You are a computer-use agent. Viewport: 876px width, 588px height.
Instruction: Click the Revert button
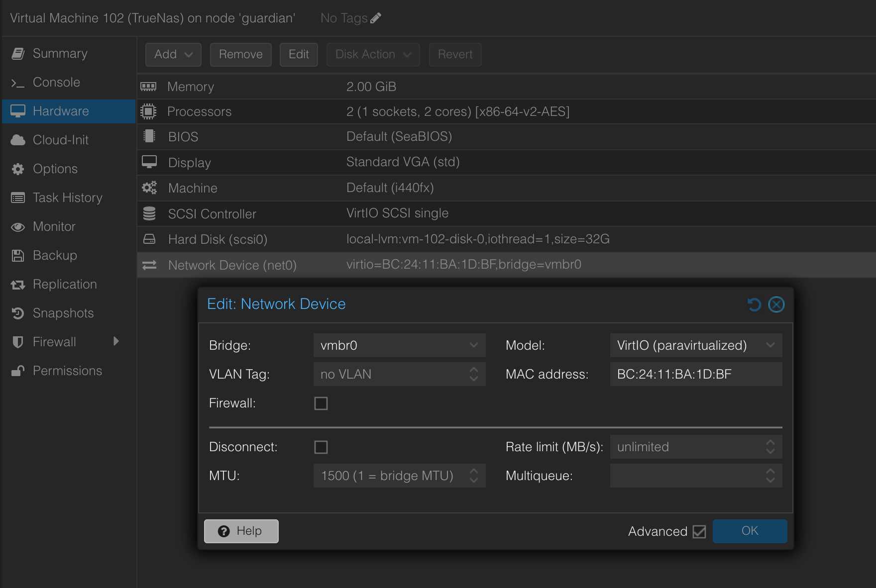tap(455, 55)
